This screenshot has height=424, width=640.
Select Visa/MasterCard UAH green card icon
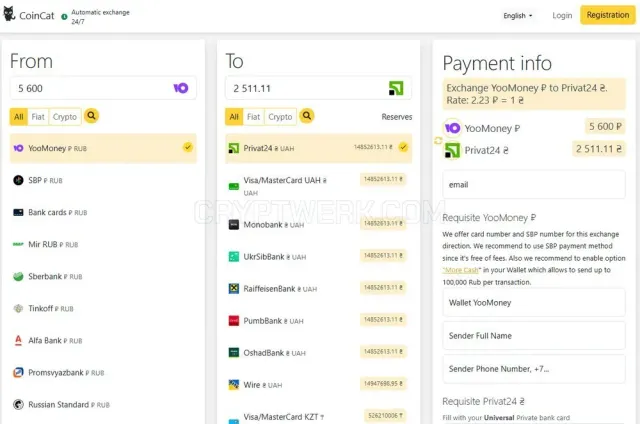click(x=233, y=186)
